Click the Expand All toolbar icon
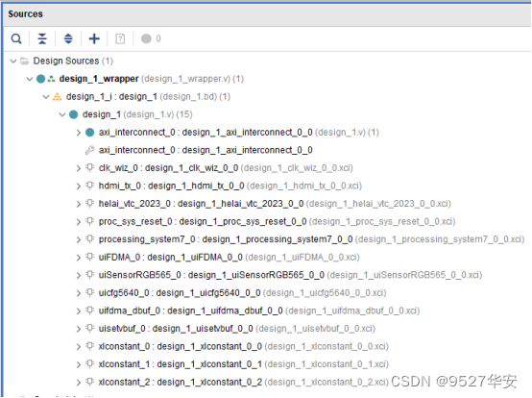The image size is (532, 398). pos(68,38)
